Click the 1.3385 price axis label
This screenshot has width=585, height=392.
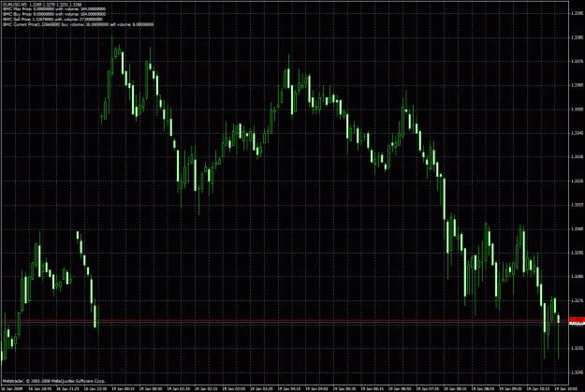[x=577, y=37]
